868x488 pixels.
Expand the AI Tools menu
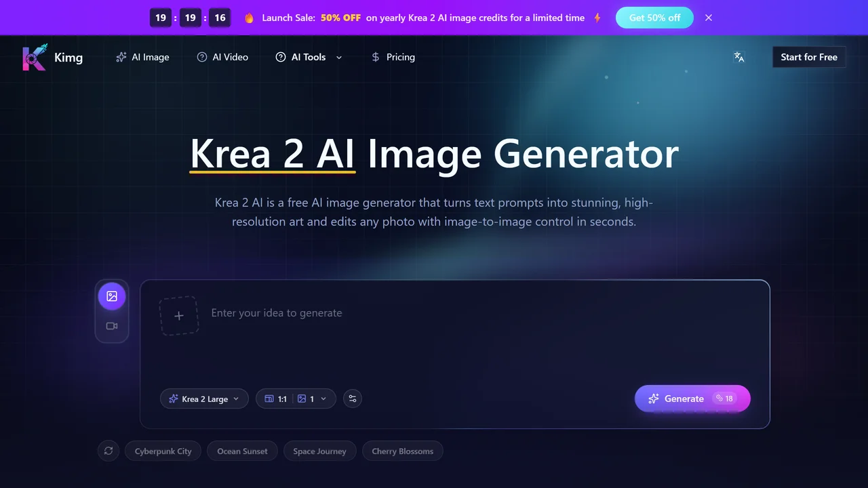pos(309,57)
